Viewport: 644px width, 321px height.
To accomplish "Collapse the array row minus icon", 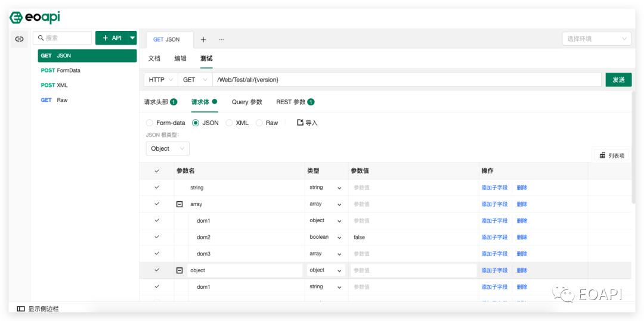I will pyautogui.click(x=179, y=204).
